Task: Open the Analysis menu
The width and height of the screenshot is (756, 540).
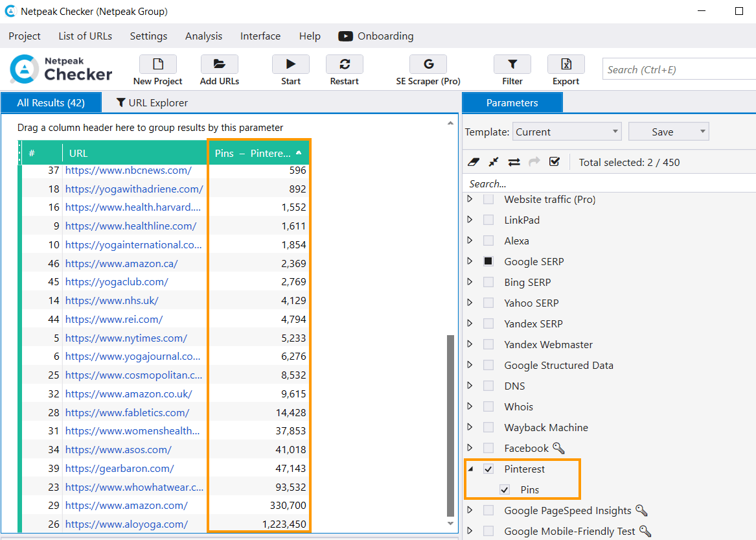Action: (203, 36)
